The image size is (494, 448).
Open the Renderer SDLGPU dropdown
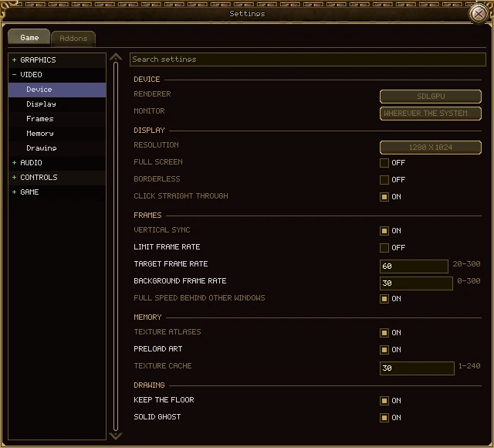pos(431,96)
